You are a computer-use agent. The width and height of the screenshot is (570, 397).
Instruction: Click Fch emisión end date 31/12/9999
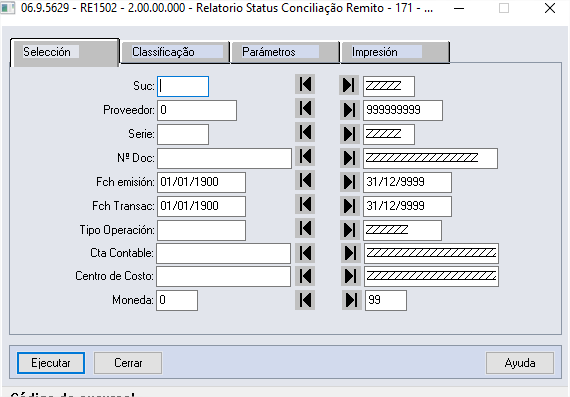pos(408,183)
